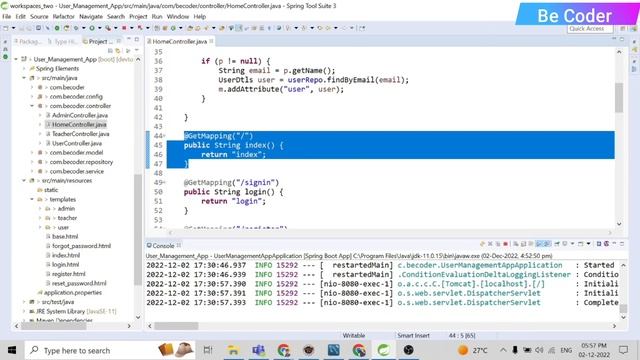Select AdminController.java in the tree
The width and height of the screenshot is (640, 360).
[80, 115]
